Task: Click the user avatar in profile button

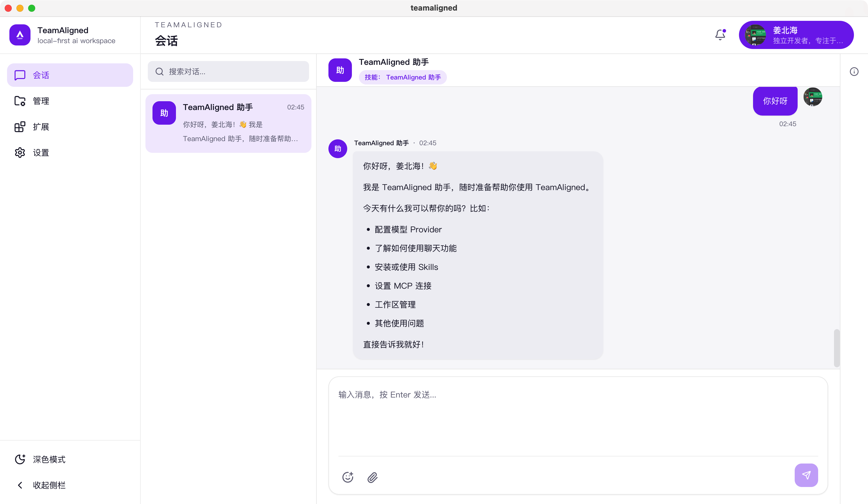Action: [x=755, y=35]
